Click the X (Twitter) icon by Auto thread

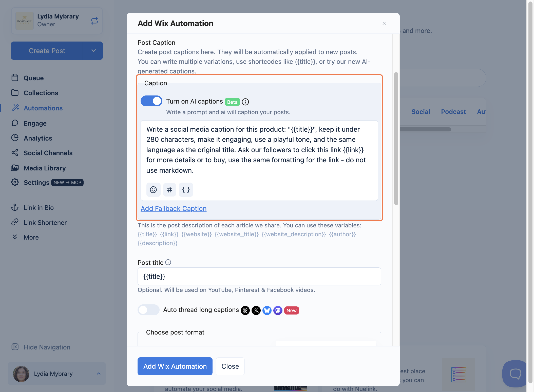tap(256, 310)
